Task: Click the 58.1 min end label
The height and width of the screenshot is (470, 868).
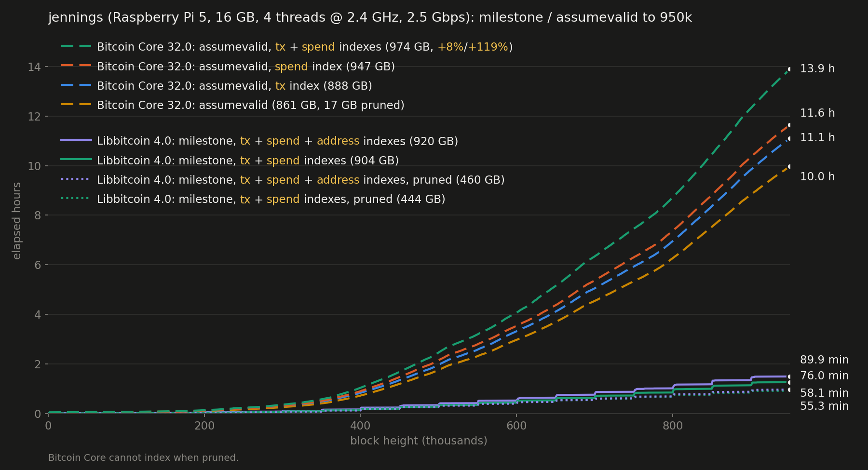Action: point(824,393)
